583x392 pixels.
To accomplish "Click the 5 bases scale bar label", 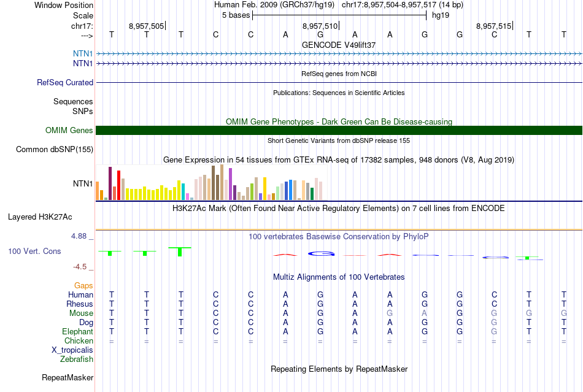I will point(236,15).
